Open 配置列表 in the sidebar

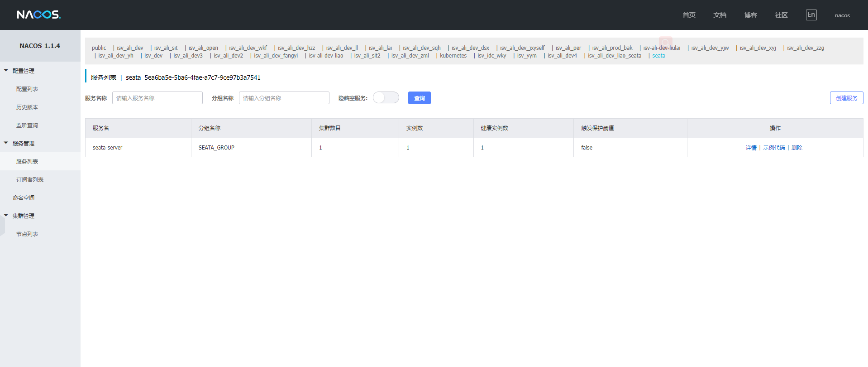27,89
